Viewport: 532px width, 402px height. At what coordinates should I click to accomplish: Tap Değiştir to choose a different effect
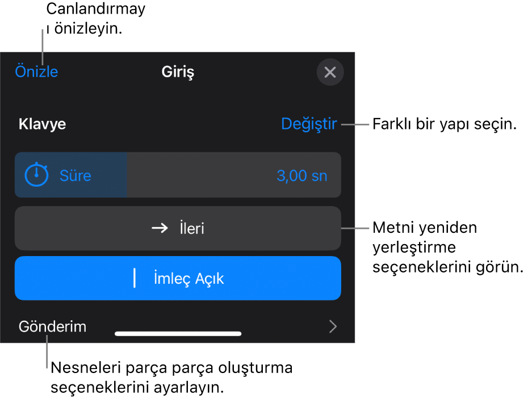tap(309, 124)
